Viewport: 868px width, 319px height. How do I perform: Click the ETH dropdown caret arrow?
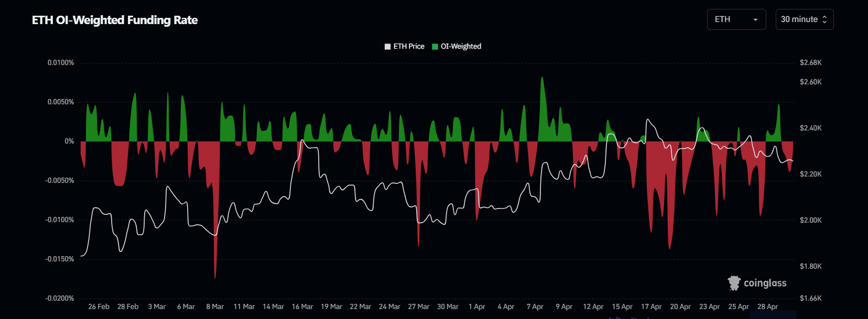(x=755, y=20)
